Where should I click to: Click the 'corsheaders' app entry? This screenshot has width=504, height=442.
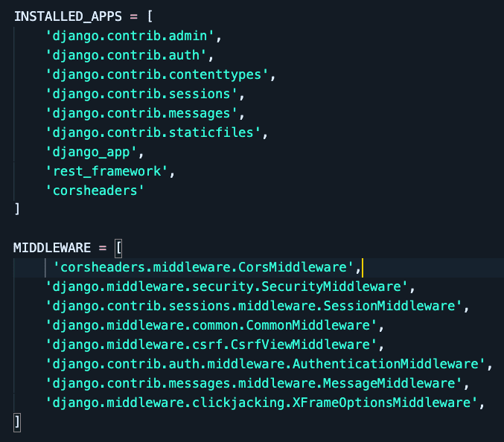[x=95, y=190]
